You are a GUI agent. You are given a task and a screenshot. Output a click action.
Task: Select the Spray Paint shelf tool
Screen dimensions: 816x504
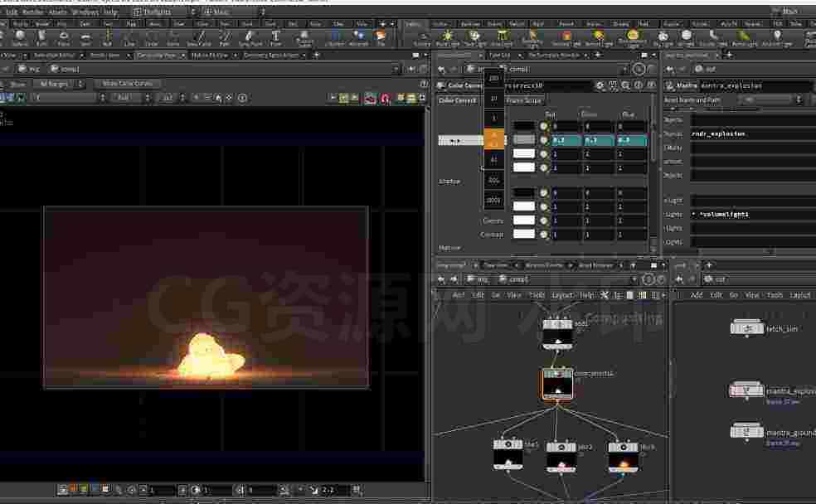tap(250, 37)
